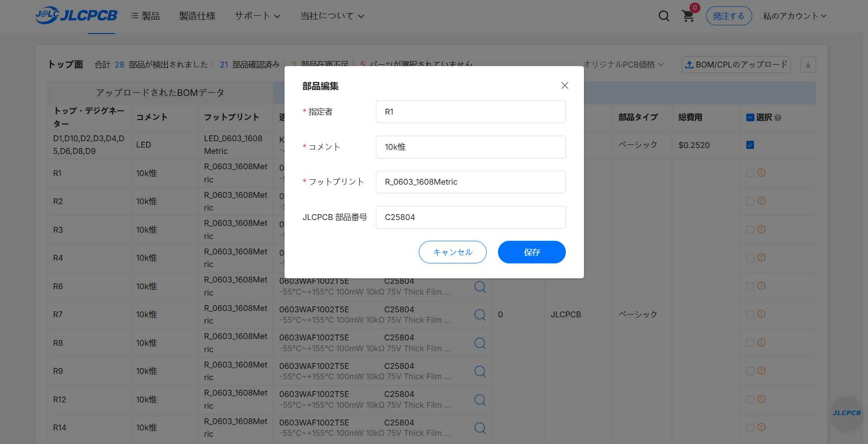Click the warning icon in row R9
Image resolution: width=868 pixels, height=444 pixels.
pyautogui.click(x=762, y=370)
